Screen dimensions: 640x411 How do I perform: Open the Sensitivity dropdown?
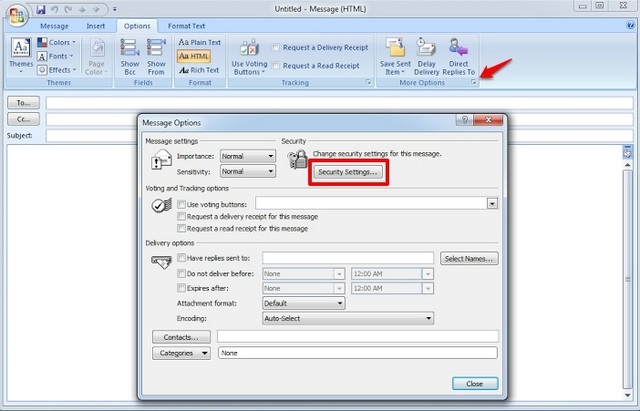(x=247, y=171)
